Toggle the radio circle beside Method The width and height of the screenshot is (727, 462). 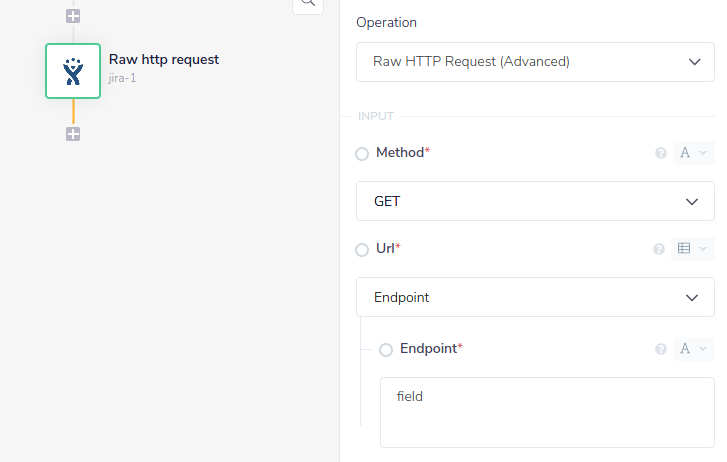362,154
